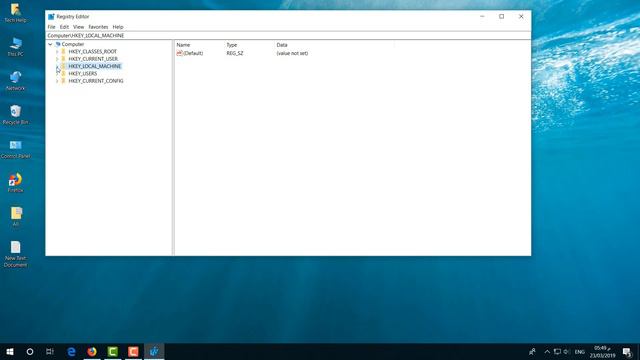Select the Computer root node
640x360 pixels.
pyautogui.click(x=73, y=44)
